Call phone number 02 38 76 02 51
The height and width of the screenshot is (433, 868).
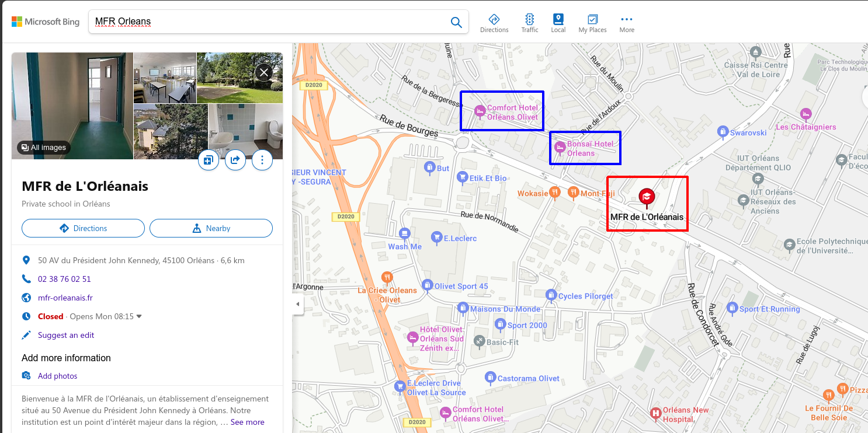[64, 279]
